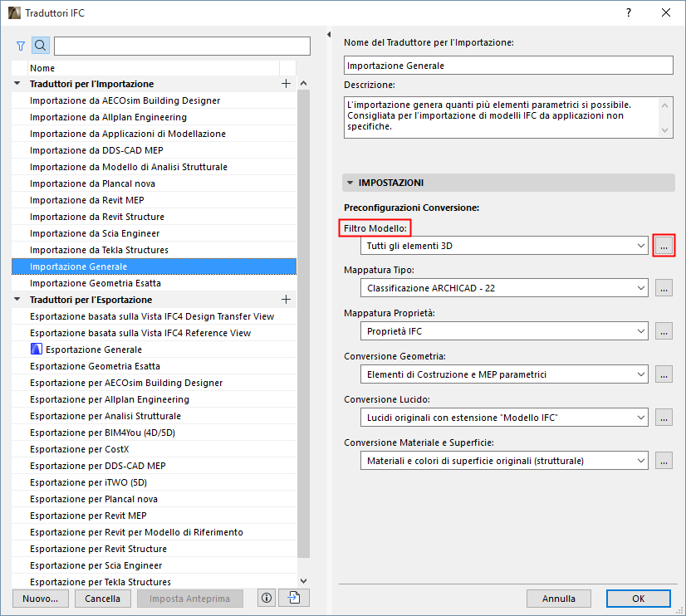
Task: Select Importazione da Tekla Structures
Action: coord(154,250)
